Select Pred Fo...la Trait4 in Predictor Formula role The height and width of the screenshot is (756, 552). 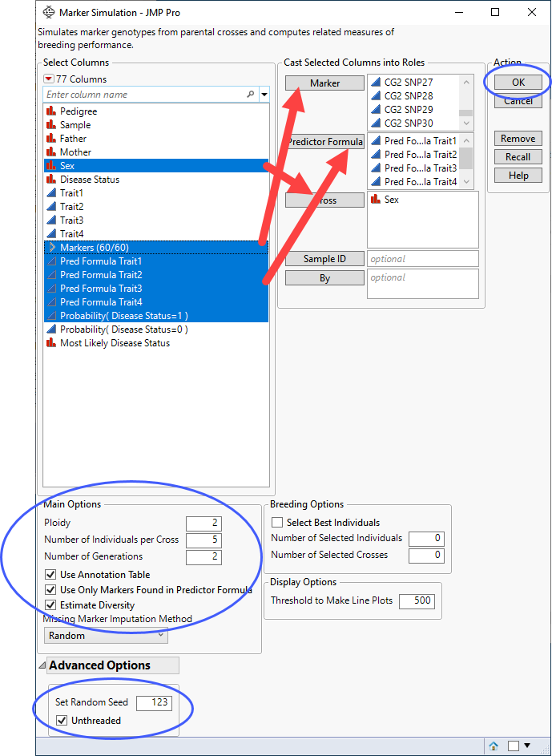pyautogui.click(x=414, y=182)
